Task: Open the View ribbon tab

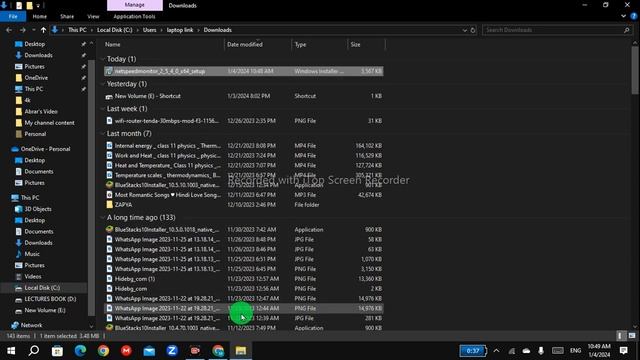Action: pos(93,16)
